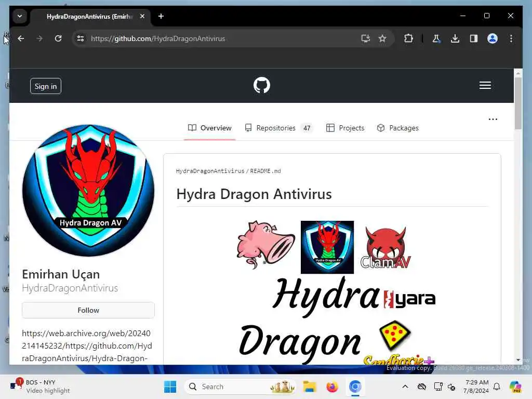Image resolution: width=532 pixels, height=399 pixels.
Task: Click the forward navigation arrow
Action: (39, 38)
